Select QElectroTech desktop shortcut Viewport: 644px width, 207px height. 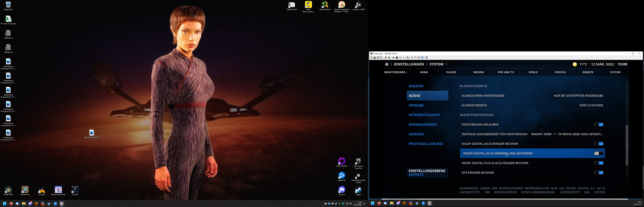tap(292, 6)
